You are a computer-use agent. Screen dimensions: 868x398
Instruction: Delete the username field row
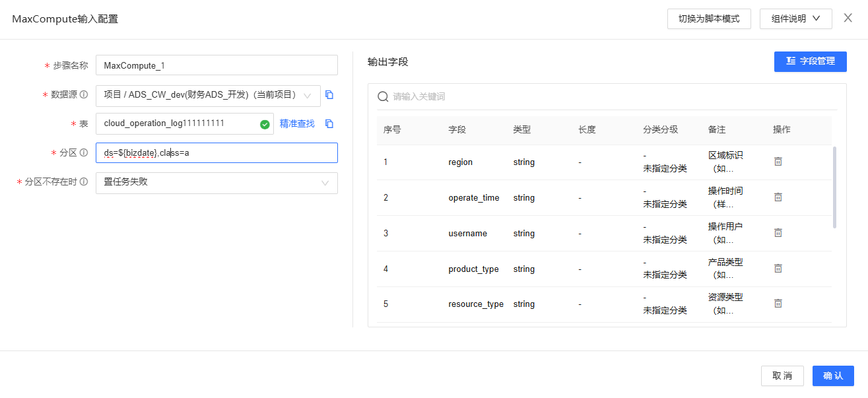point(778,233)
